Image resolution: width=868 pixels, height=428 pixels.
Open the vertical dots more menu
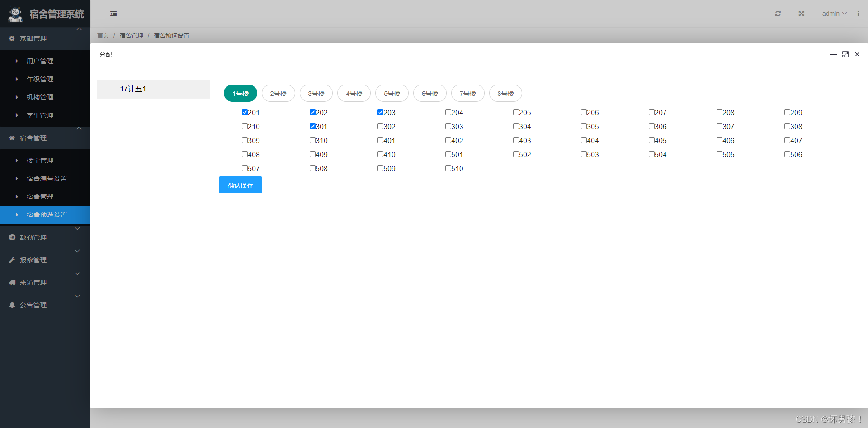click(858, 14)
